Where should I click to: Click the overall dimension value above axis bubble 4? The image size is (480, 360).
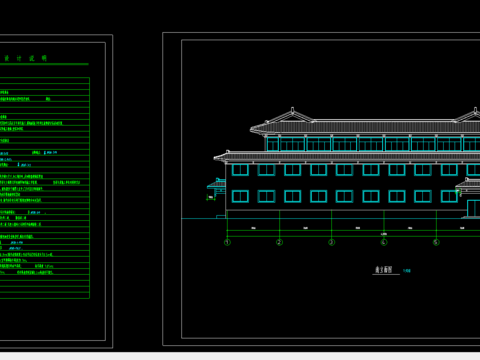(x=384, y=234)
